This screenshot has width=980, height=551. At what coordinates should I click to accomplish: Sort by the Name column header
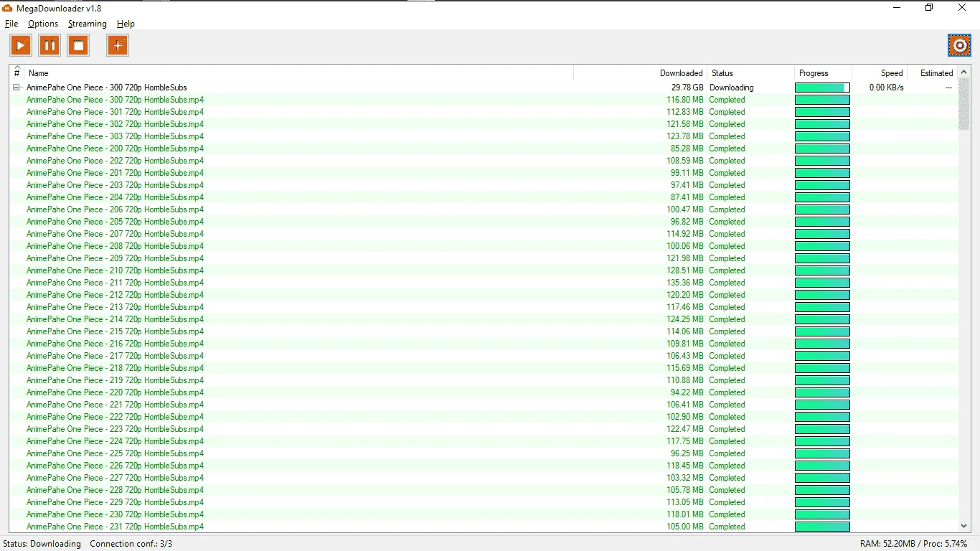[299, 72]
